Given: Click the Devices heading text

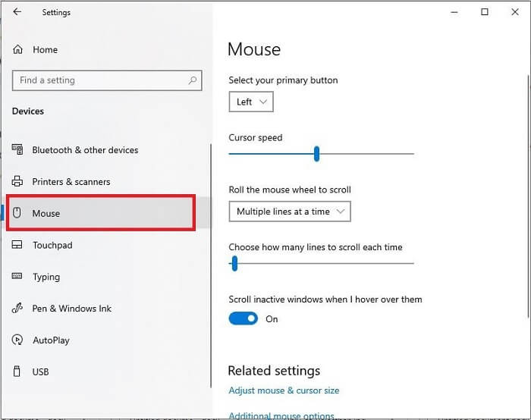Looking at the screenshot, I should [x=28, y=111].
